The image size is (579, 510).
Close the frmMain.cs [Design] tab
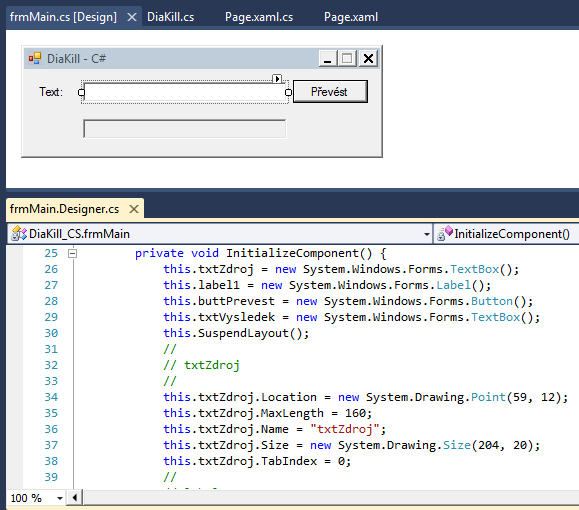132,17
